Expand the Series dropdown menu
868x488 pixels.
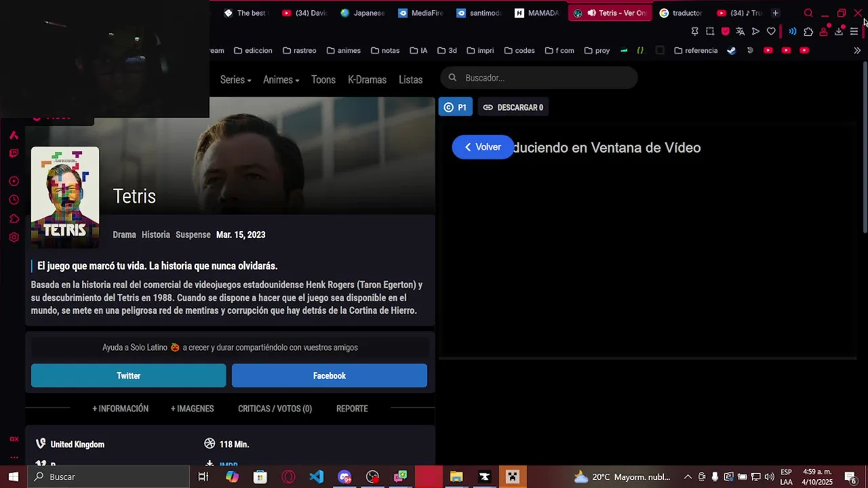(235, 79)
